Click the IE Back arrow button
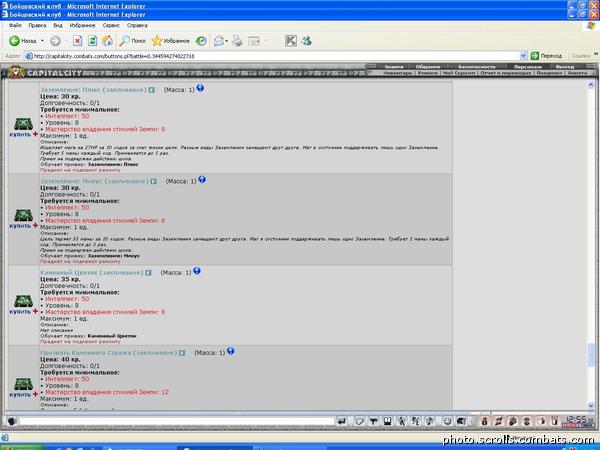The image size is (600, 450). (15, 41)
